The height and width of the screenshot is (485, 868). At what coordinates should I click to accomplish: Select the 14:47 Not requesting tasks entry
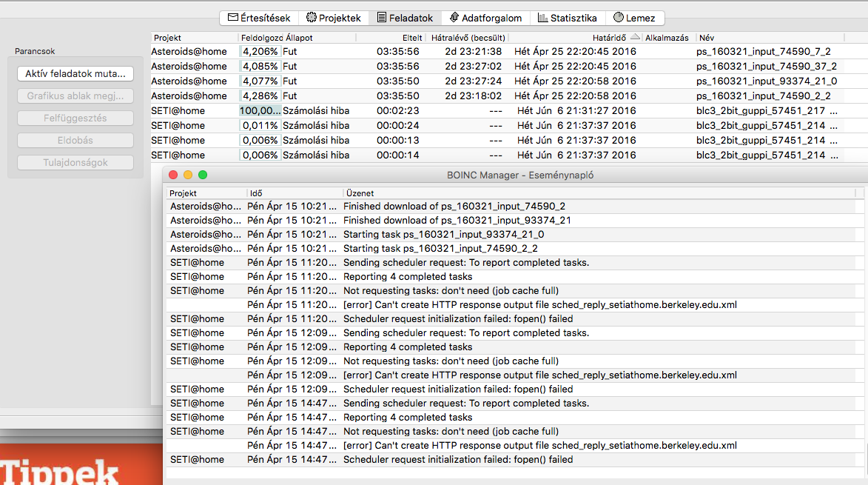[x=511, y=431]
